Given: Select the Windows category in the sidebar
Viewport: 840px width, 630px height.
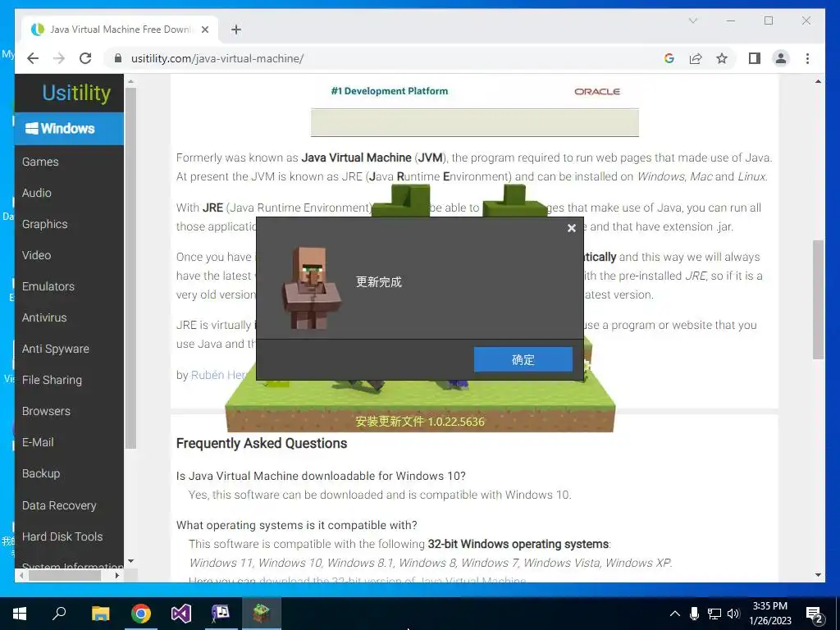Looking at the screenshot, I should [69, 129].
